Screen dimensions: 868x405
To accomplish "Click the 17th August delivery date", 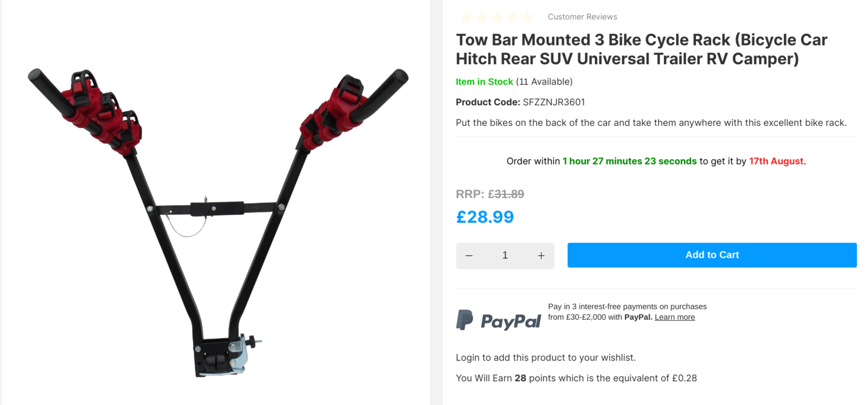I will [x=776, y=161].
